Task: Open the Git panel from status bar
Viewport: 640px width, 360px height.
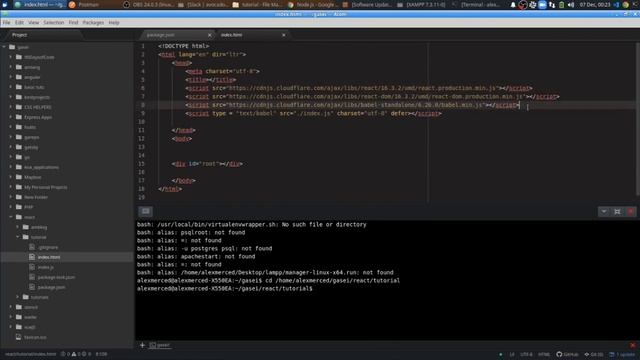Action: pyautogui.click(x=594, y=354)
